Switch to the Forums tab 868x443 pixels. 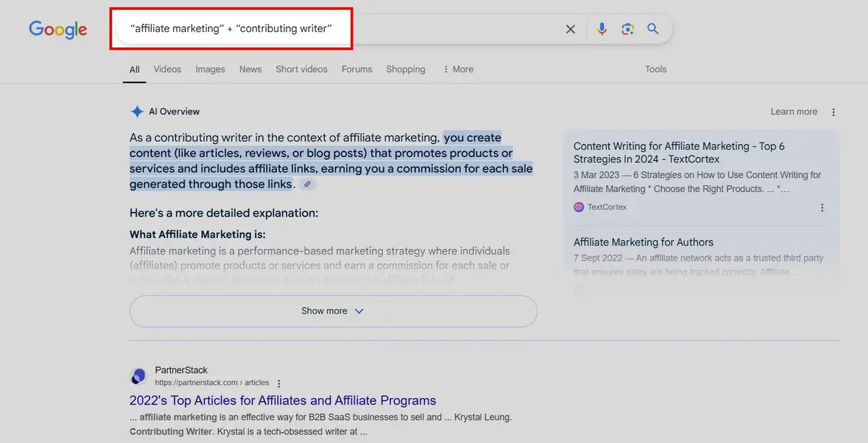(357, 69)
